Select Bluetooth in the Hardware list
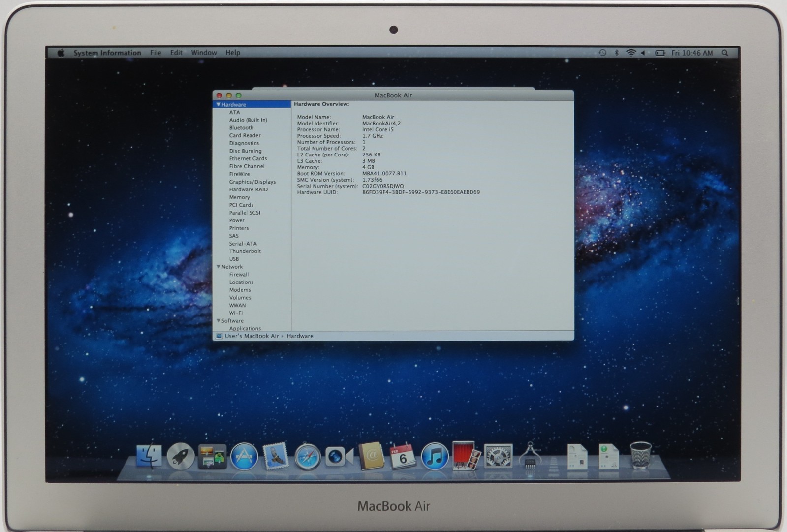The height and width of the screenshot is (532, 787). coord(241,127)
